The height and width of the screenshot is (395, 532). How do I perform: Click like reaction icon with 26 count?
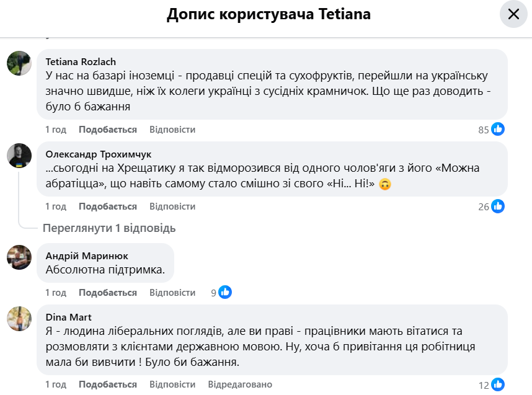tap(498, 206)
